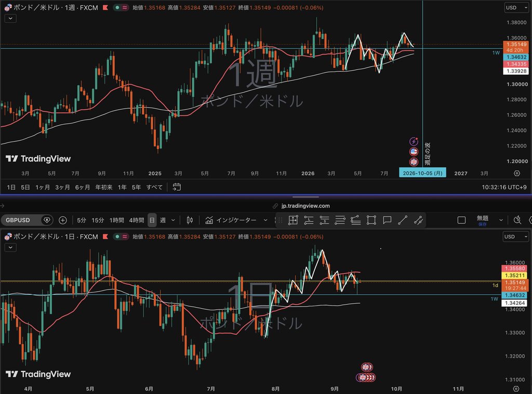Select the long position tool icon
The width and height of the screenshot is (532, 394).
pos(309,220)
